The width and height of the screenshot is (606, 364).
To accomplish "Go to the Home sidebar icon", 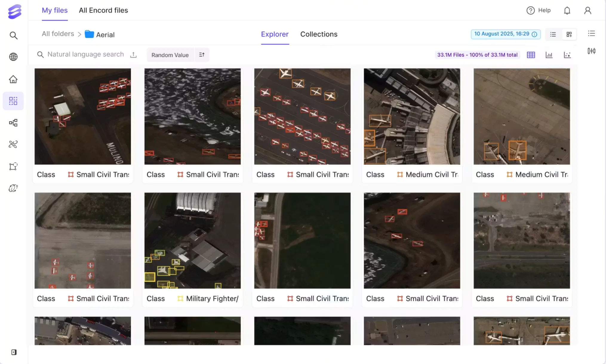I will (13, 79).
